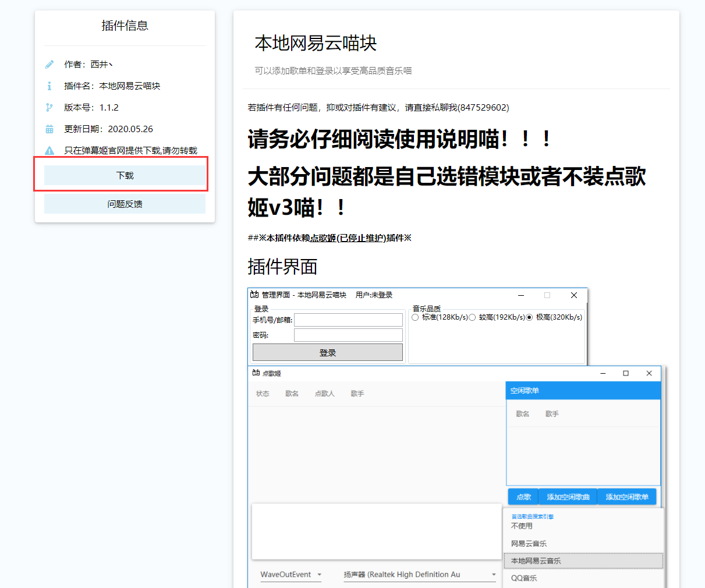Click the 插件信息 panel heading

click(x=125, y=26)
